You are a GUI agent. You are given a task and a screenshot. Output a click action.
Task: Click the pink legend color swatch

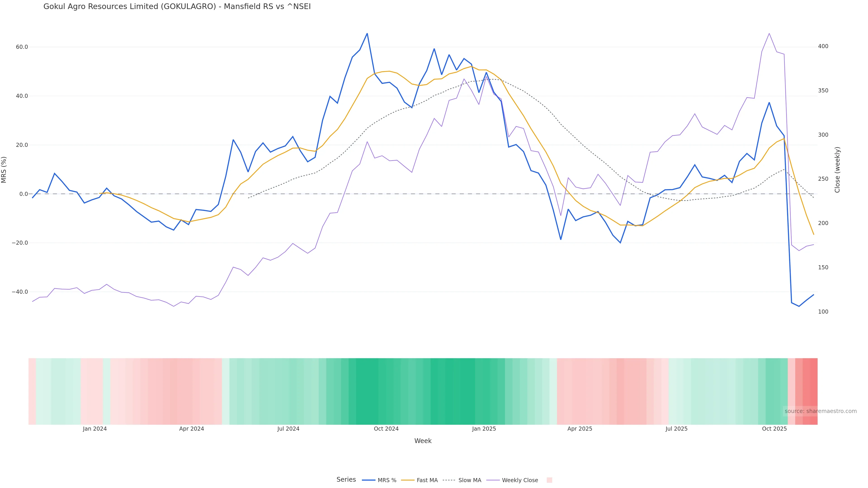click(x=549, y=480)
